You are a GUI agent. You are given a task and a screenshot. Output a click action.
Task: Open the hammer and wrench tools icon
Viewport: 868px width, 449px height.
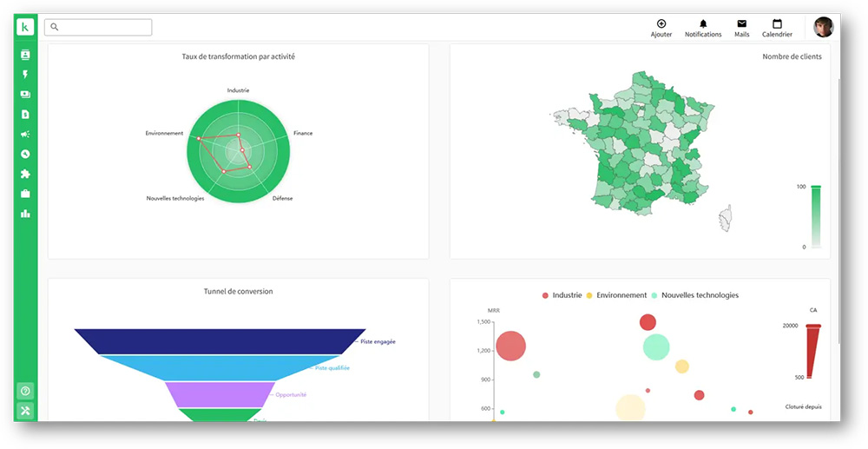(x=25, y=411)
